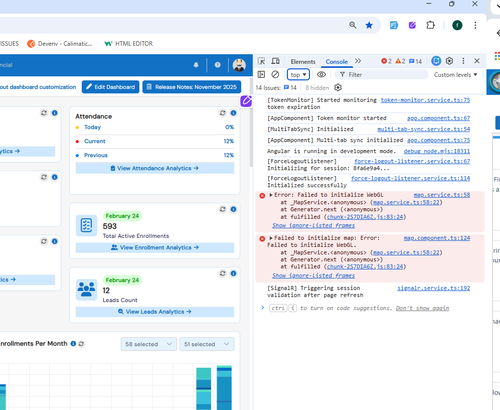Screen dimensions: 500x410
Task: Switch to the Elements tab
Action: [303, 62]
